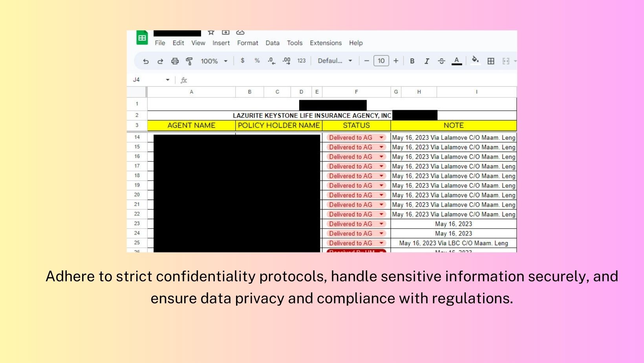Undo the last action
This screenshot has width=644, height=363.
(146, 61)
